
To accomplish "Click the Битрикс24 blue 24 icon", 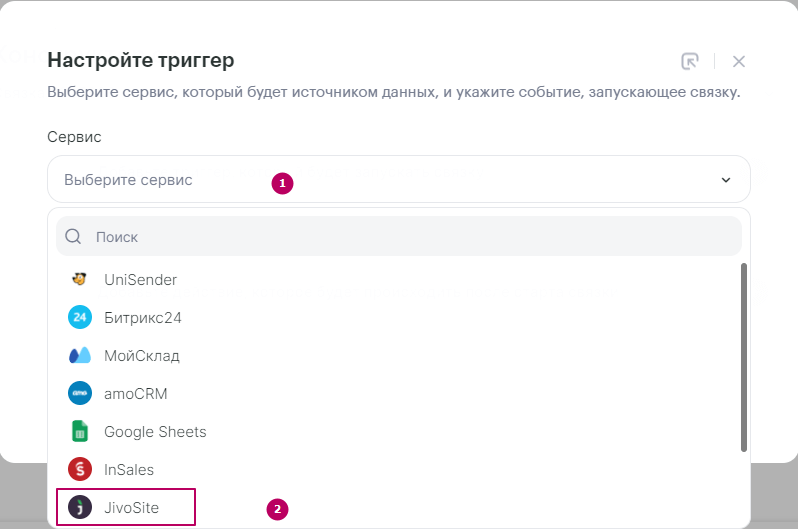I will [80, 317].
